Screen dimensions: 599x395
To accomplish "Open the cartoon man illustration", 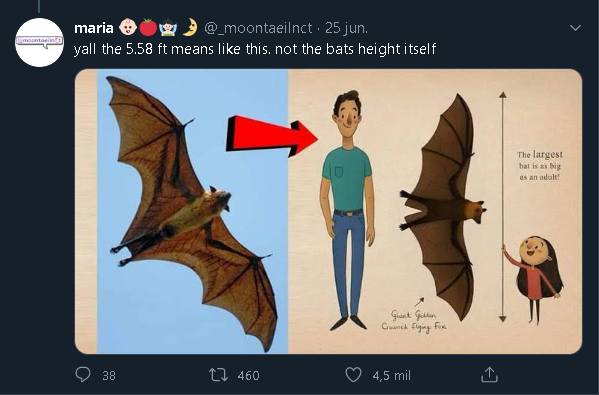I will click(347, 210).
